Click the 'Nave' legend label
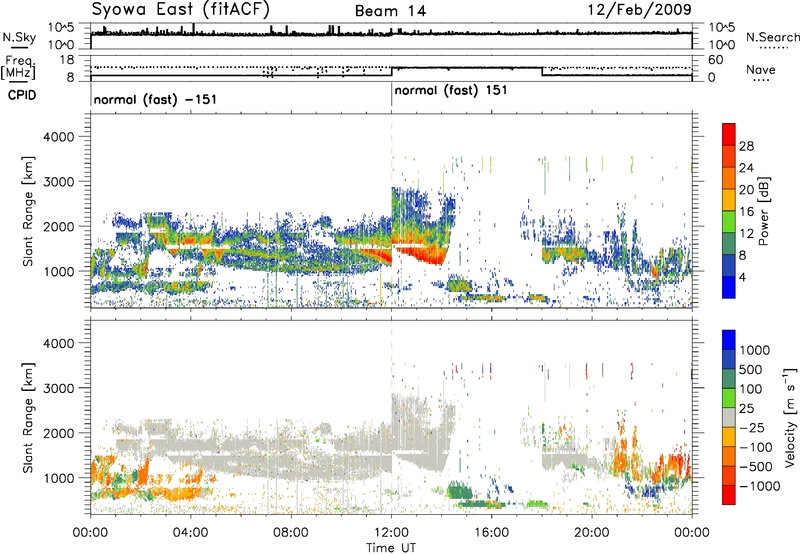 coord(761,69)
